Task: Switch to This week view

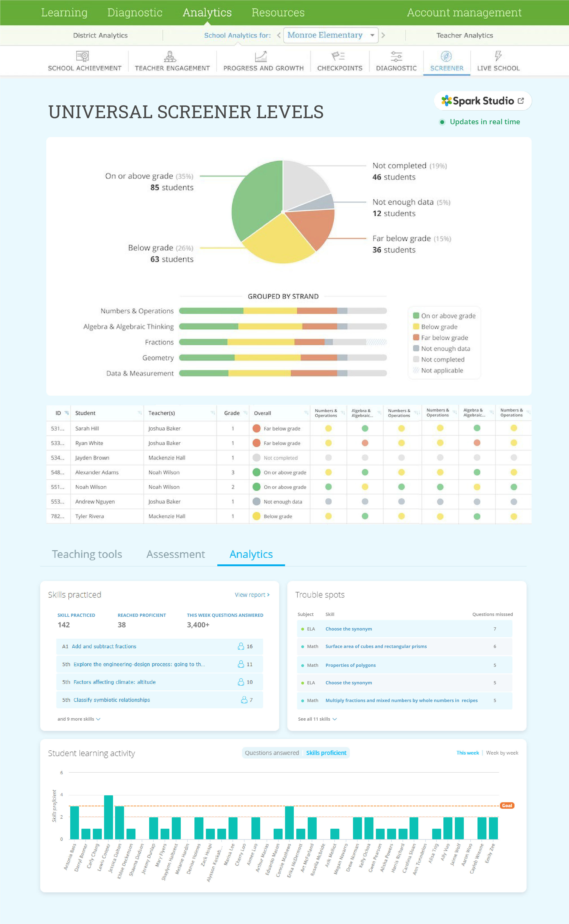Action: (467, 752)
